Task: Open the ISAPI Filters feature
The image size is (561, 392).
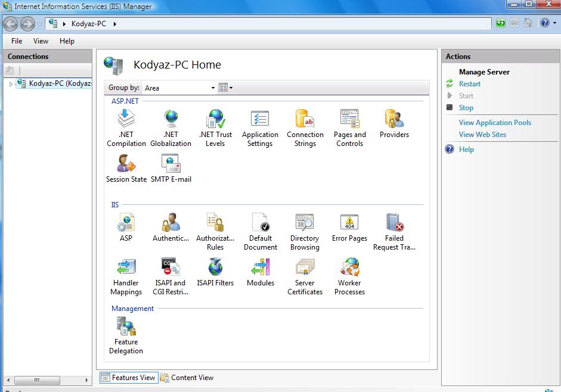Action: point(215,272)
